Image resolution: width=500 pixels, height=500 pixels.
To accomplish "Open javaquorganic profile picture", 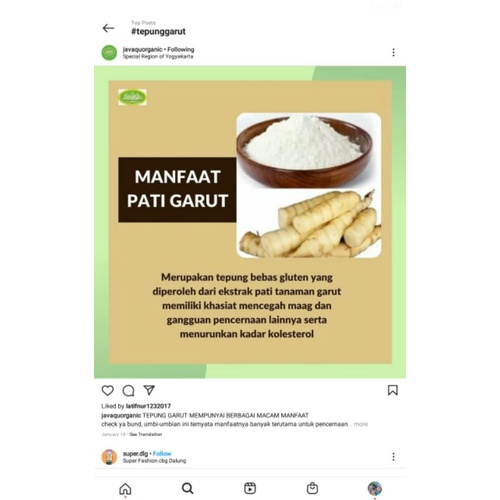I will click(109, 53).
